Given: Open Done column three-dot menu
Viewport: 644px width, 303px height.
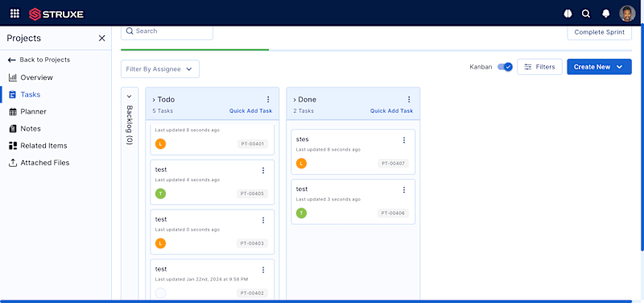Looking at the screenshot, I should (409, 99).
